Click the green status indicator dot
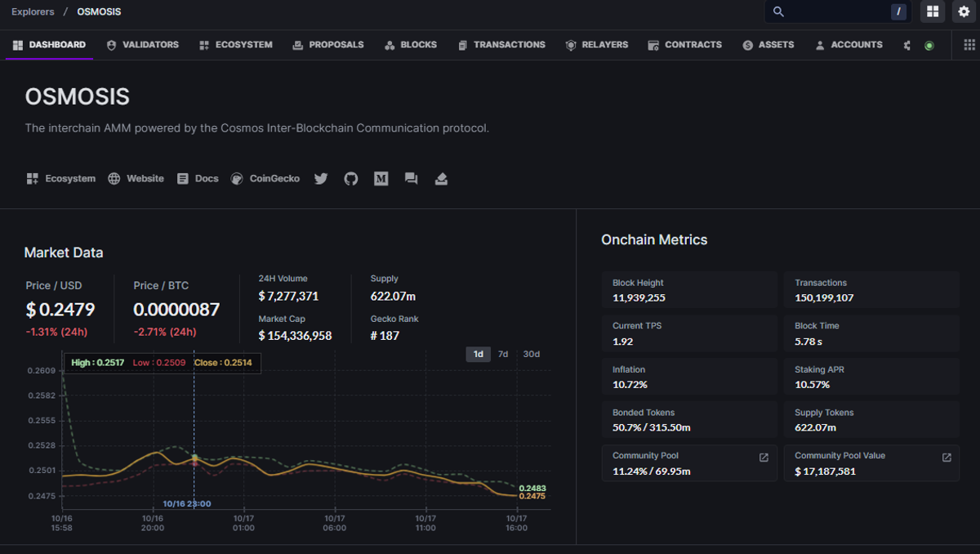980x554 pixels. (929, 46)
